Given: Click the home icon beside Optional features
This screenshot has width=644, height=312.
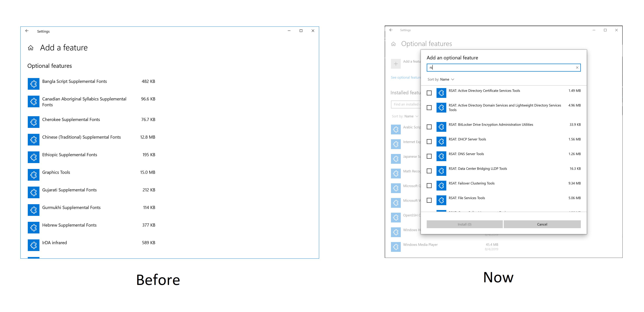Looking at the screenshot, I should pos(393,44).
